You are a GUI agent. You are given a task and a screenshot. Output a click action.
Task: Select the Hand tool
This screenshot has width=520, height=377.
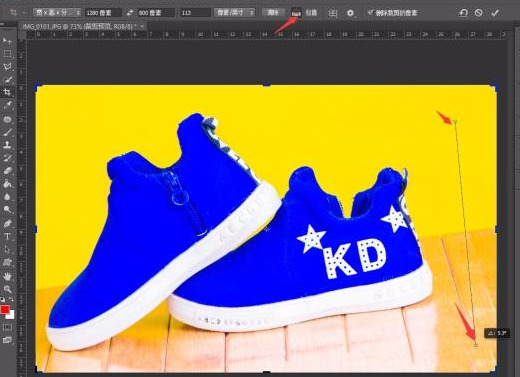pos(7,276)
